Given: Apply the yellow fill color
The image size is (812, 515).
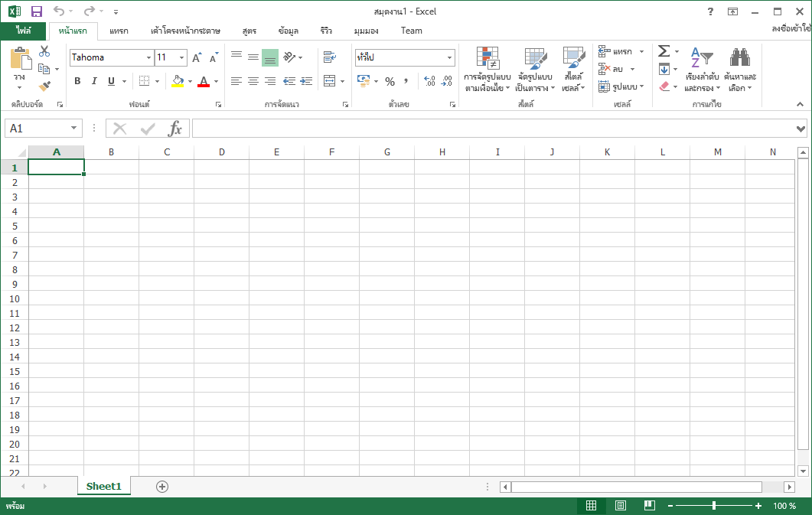Looking at the screenshot, I should pos(178,81).
